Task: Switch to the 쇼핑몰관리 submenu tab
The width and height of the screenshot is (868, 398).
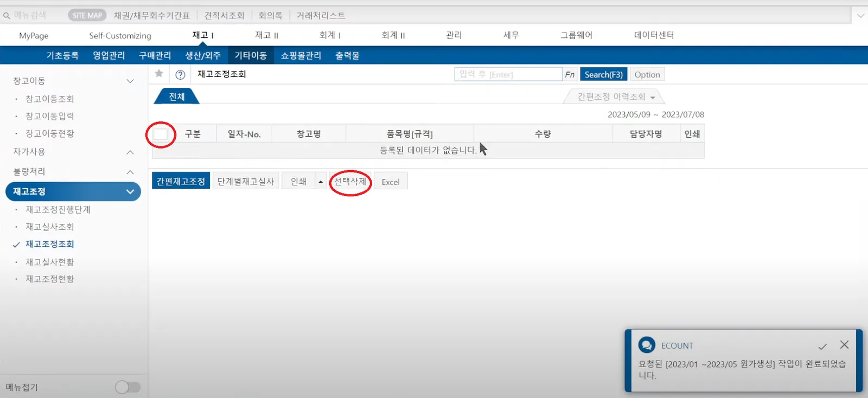Action: point(301,55)
